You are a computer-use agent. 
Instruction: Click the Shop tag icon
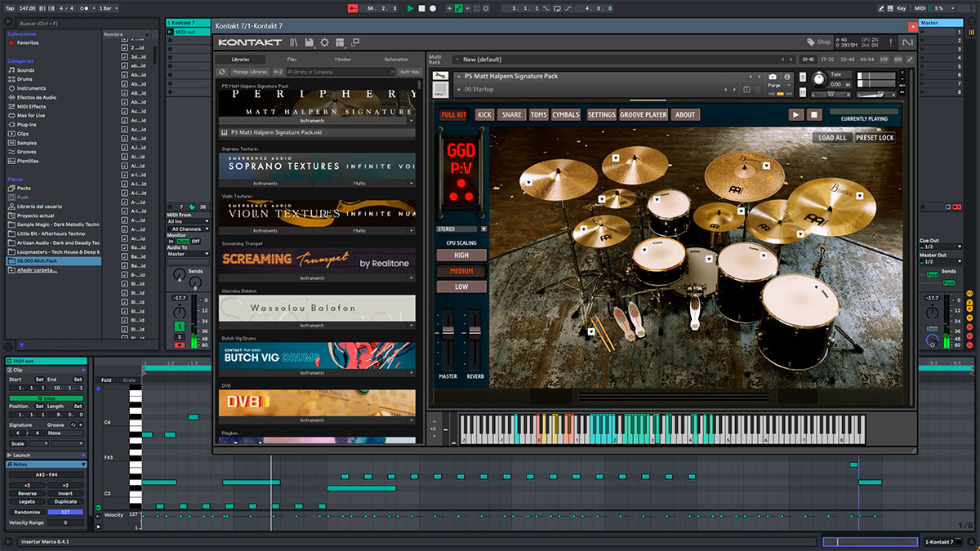click(x=811, y=42)
